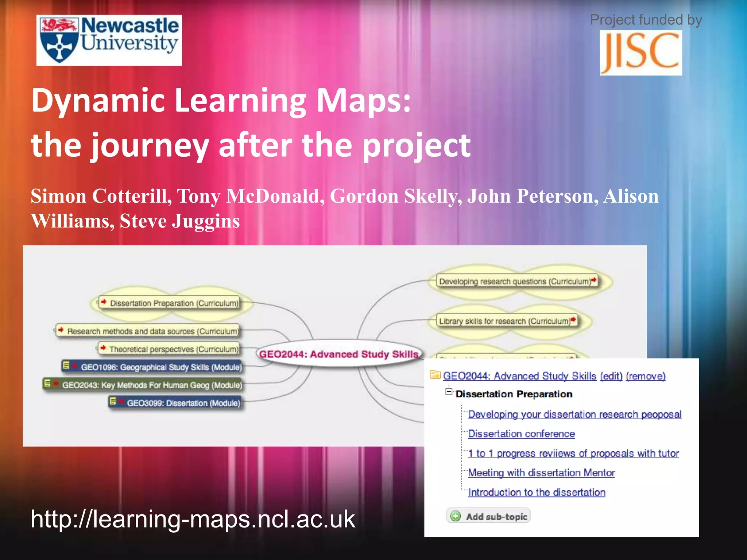The height and width of the screenshot is (560, 747).
Task: Select the central GEO2044 Advanced Study Skills node
Action: (x=338, y=354)
